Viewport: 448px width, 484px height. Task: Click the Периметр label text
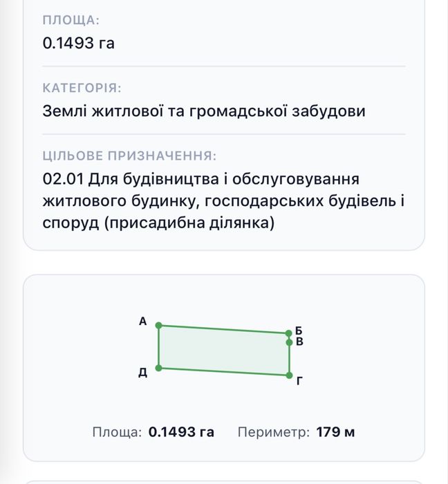coord(273,432)
